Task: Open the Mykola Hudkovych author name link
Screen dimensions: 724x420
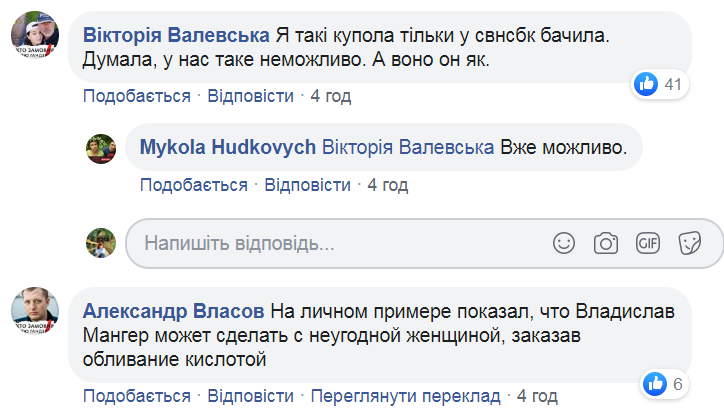Action: coord(226,147)
